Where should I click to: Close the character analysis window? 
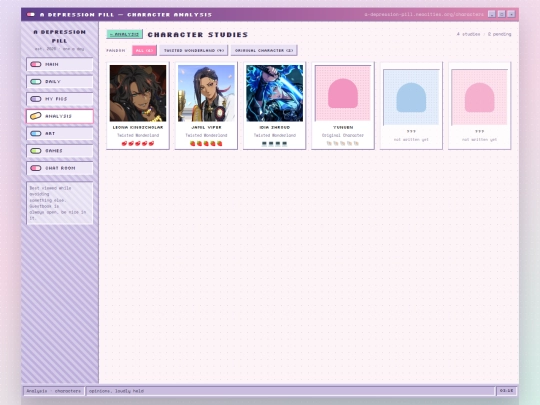pos(511,14)
